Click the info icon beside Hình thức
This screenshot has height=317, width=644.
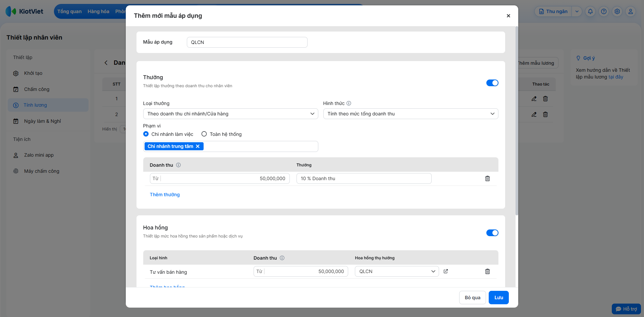tap(349, 103)
